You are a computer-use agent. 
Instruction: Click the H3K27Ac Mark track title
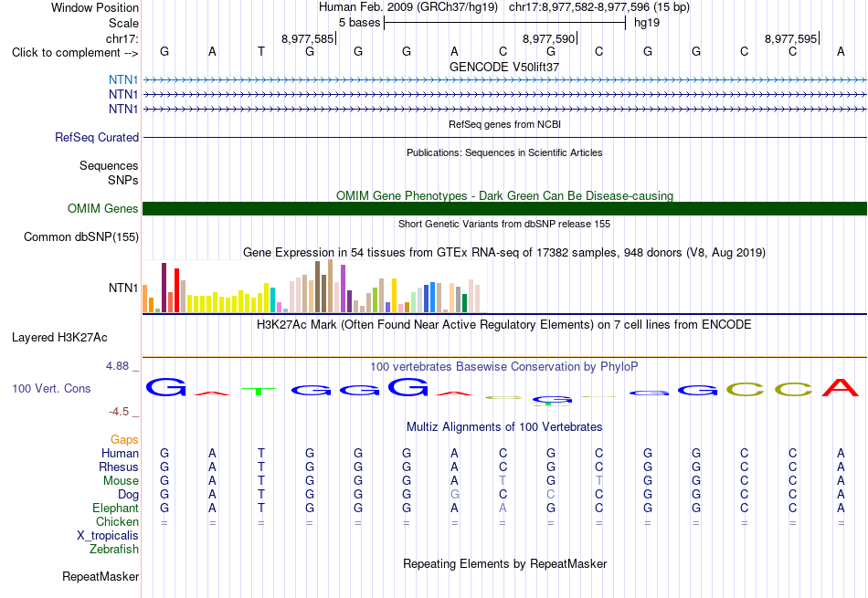(x=504, y=325)
